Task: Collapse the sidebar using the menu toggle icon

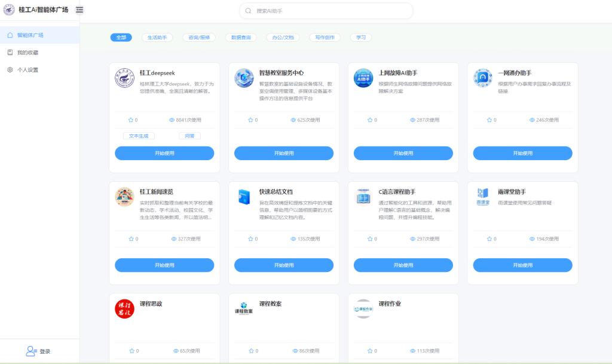Action: (79, 10)
